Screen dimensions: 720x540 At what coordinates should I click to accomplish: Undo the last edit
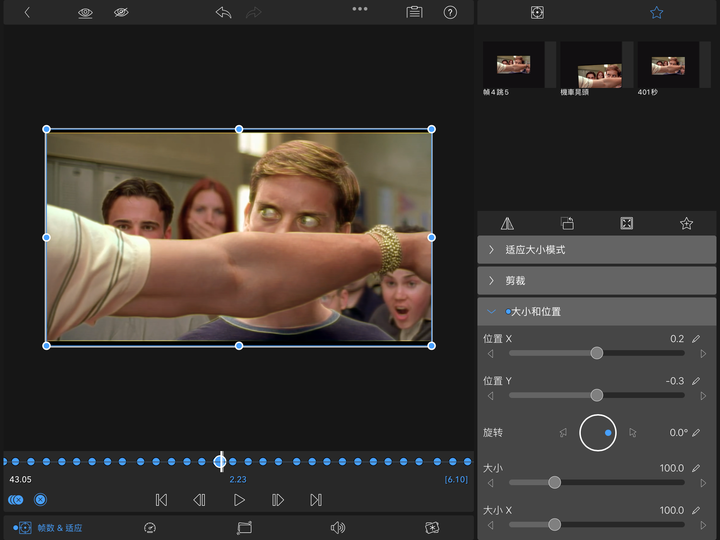224,12
